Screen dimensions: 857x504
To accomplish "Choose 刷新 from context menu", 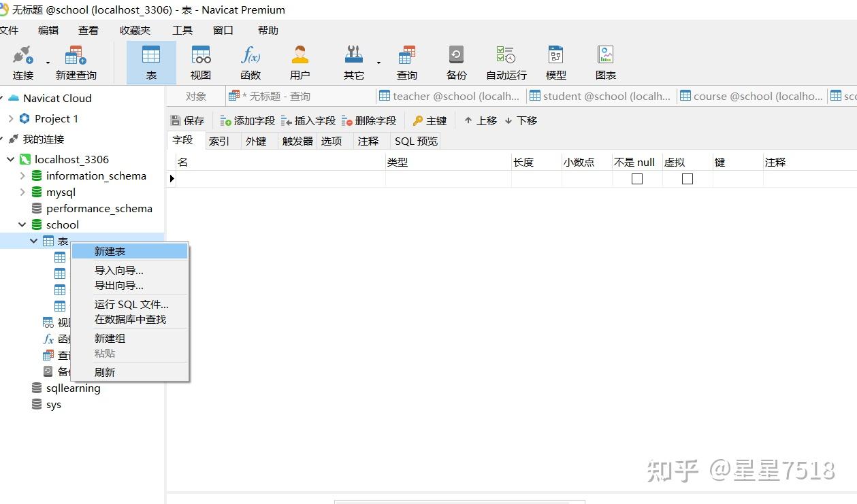I will [x=129, y=372].
